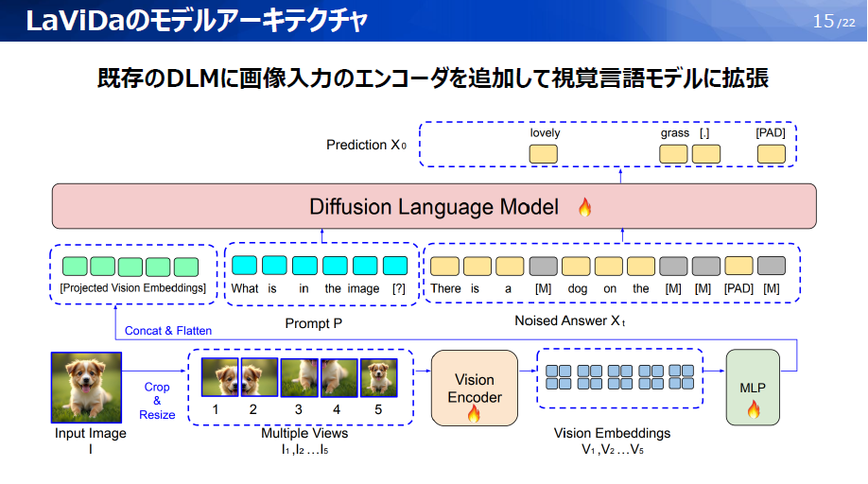Click the Vision Encoder box

point(475,389)
